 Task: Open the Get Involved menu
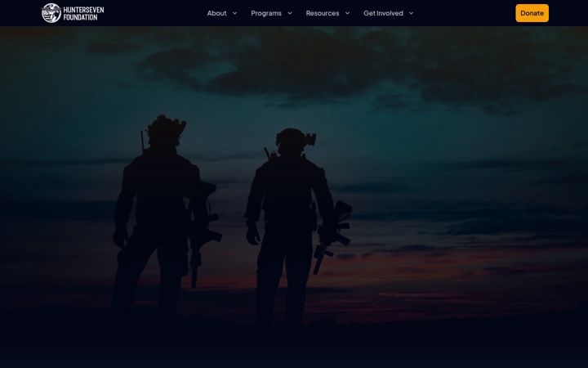coord(383,13)
